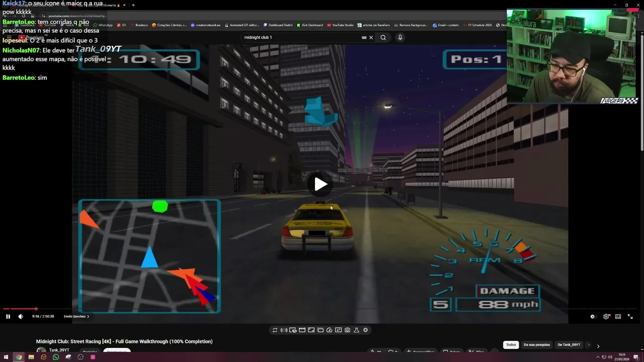Switch to theater mode view

(x=618, y=316)
